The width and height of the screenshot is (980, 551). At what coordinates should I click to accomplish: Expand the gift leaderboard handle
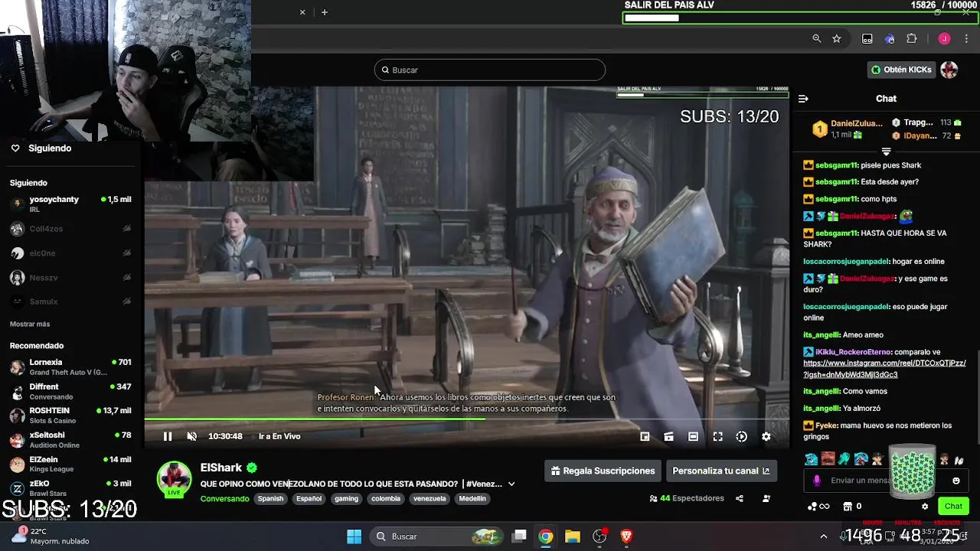click(886, 151)
